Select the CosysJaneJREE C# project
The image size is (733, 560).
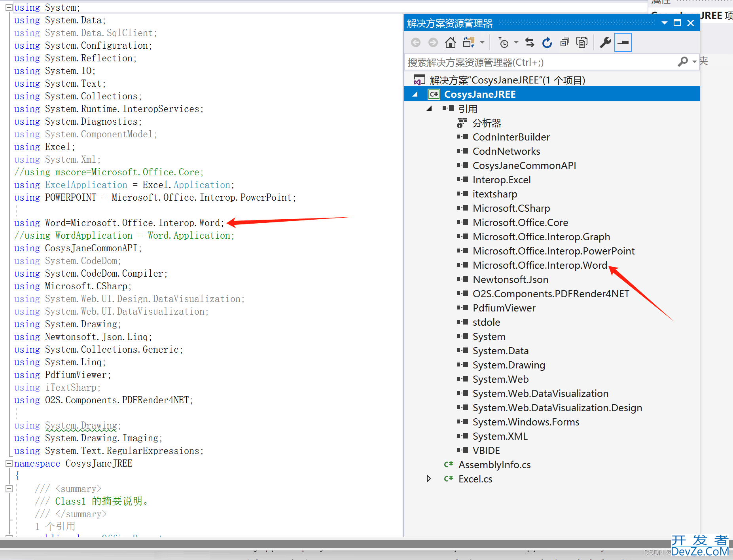480,94
